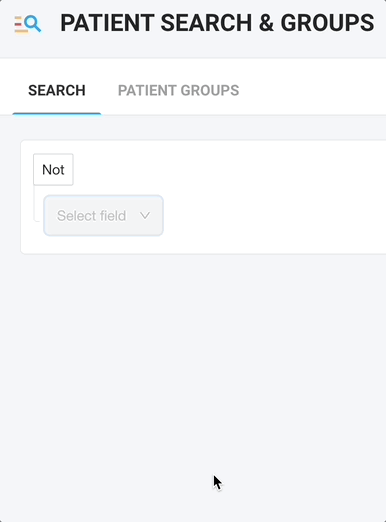Click empty tab bar space right of Patient Groups
Image resolution: width=386 pixels, height=522 pixels.
pos(313,90)
